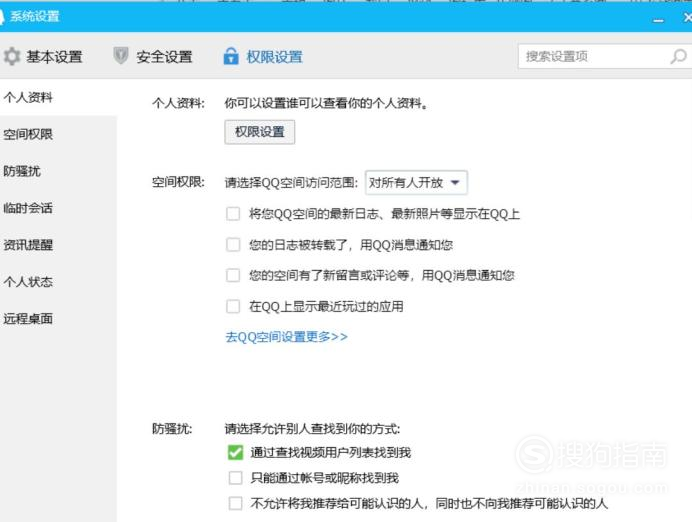Focus the 搜索设置项 search field
Viewport: 692px width, 522px height.
[605, 56]
